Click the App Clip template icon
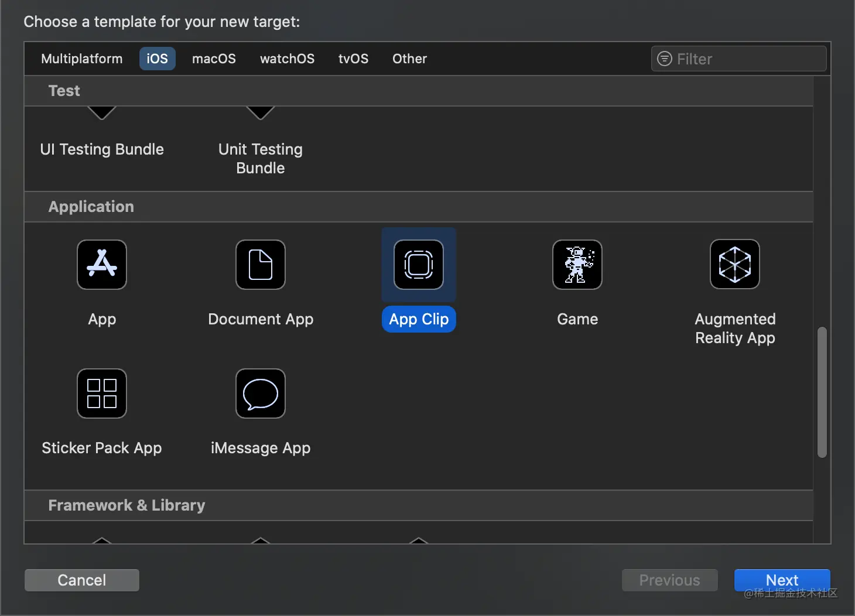 pos(419,265)
